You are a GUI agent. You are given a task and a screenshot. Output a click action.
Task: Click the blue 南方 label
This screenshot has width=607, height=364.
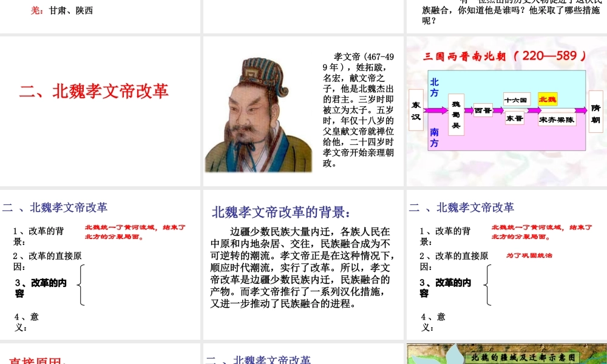coord(435,138)
